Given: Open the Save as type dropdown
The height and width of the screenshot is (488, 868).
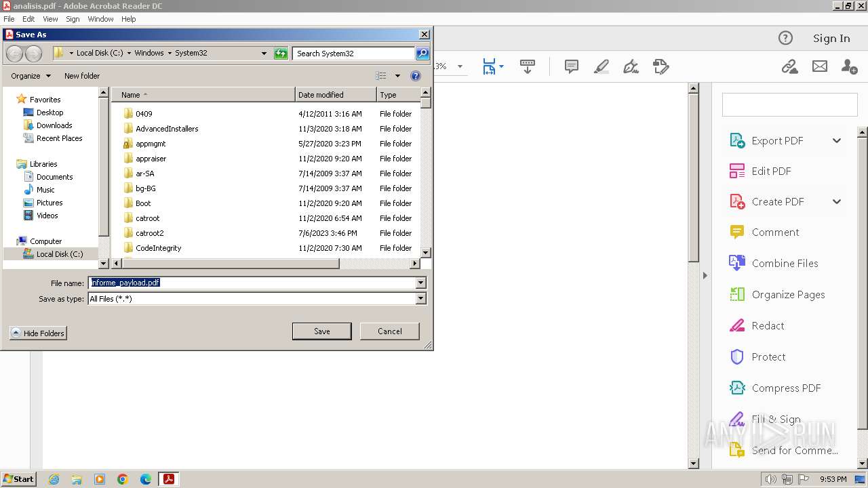Looking at the screenshot, I should 420,298.
